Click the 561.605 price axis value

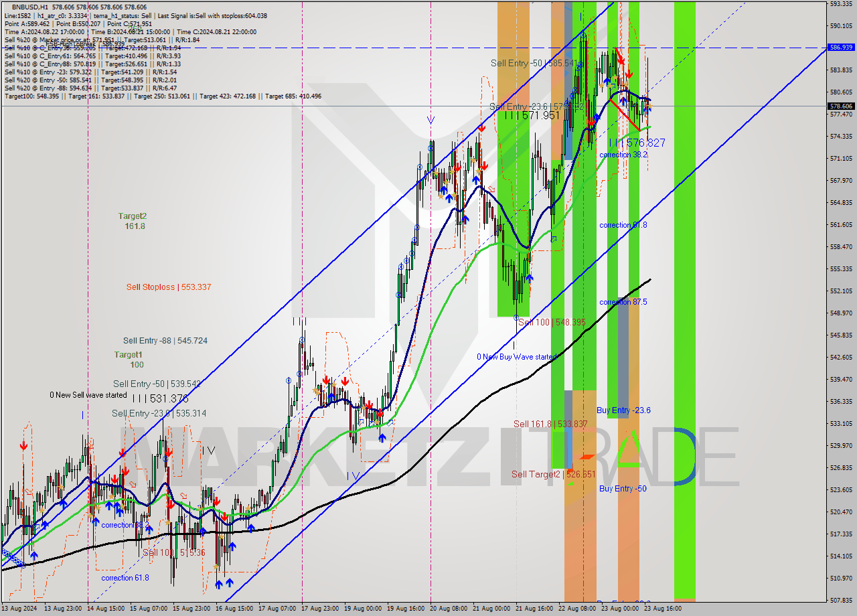point(841,224)
